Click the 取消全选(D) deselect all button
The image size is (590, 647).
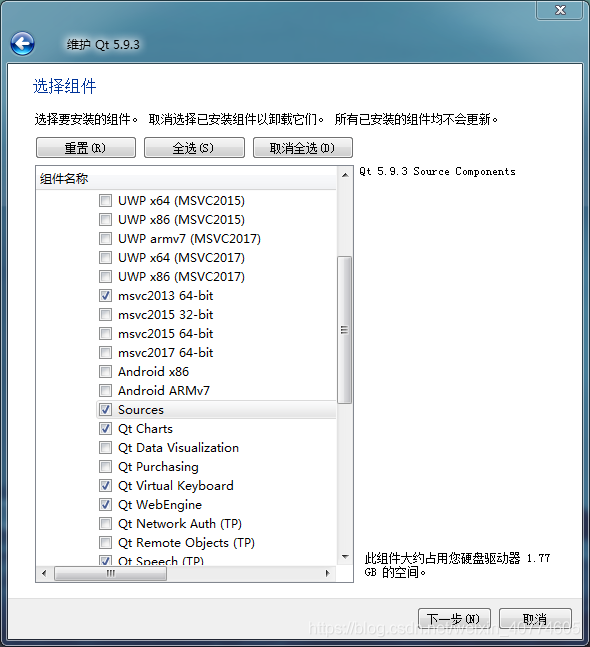(x=303, y=148)
